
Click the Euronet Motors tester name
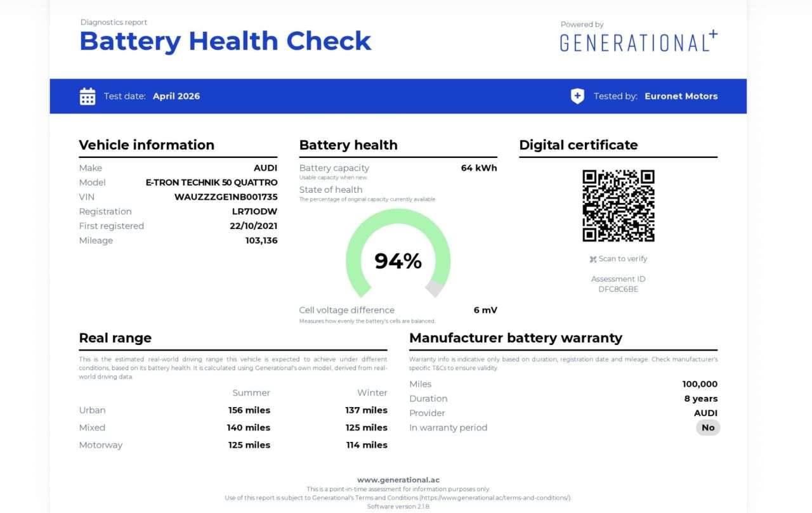coord(681,96)
